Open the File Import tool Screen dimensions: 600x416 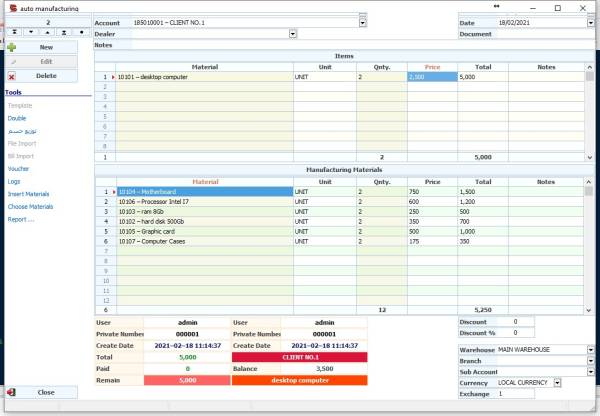click(x=22, y=144)
